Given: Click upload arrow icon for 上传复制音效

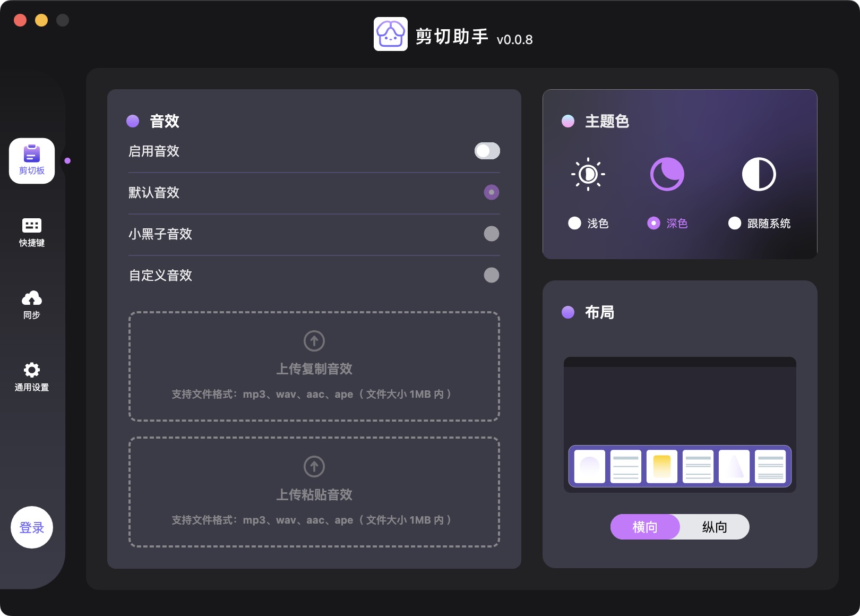Looking at the screenshot, I should (314, 341).
